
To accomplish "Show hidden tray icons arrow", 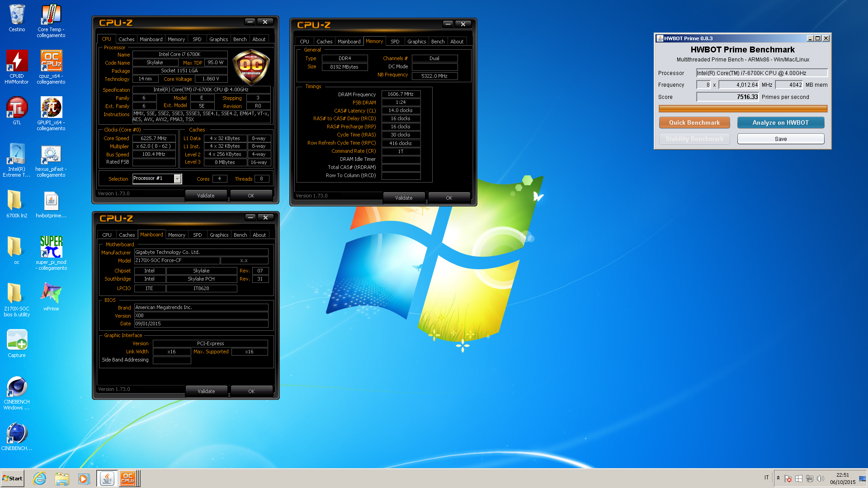I will click(778, 478).
